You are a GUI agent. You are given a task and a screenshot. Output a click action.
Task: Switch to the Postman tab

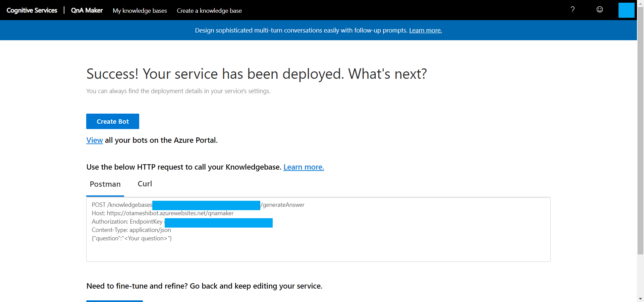point(105,184)
